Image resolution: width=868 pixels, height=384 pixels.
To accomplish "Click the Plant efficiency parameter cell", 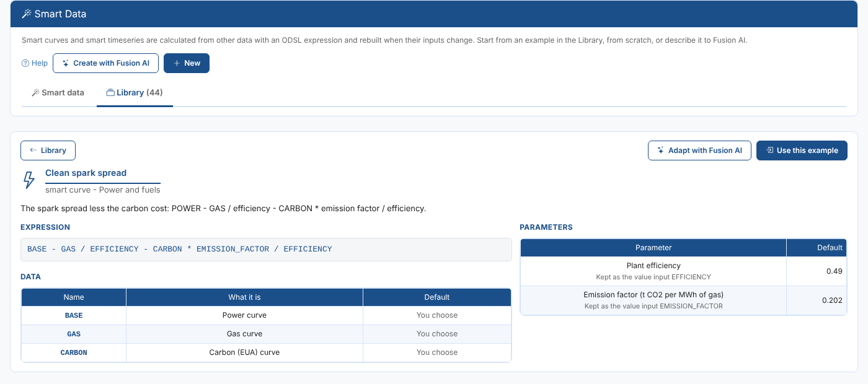I will coord(653,271).
